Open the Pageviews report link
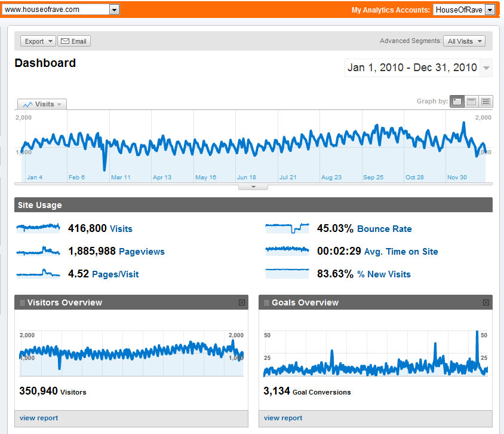 tap(142, 252)
